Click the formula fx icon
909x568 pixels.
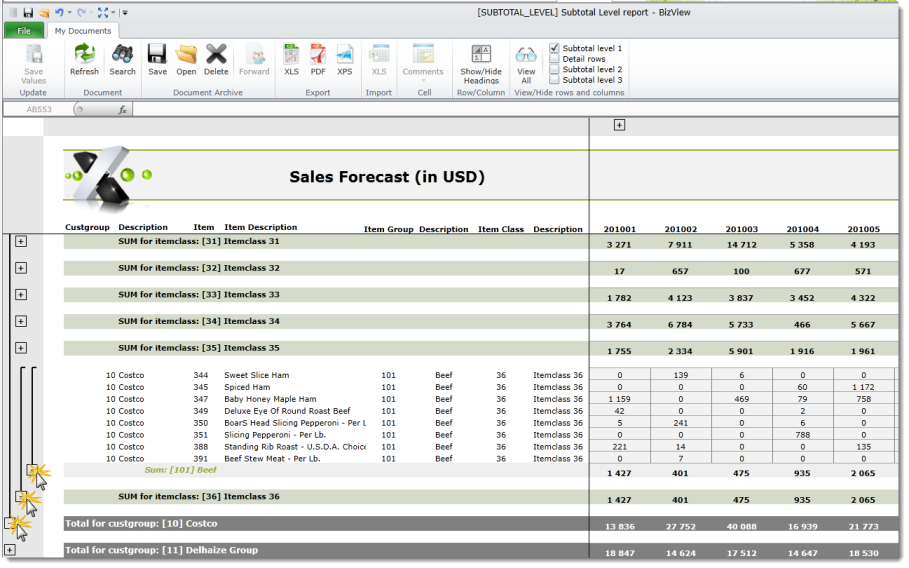pyautogui.click(x=122, y=110)
